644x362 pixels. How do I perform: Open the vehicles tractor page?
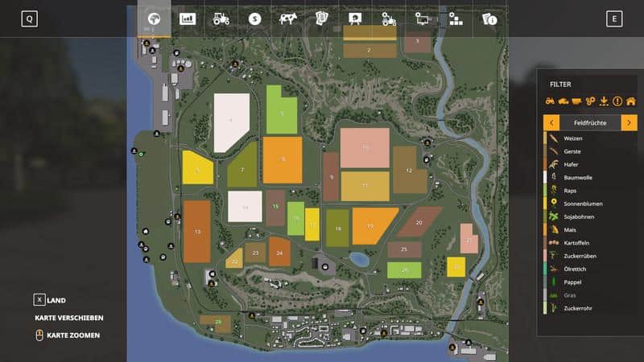221,19
